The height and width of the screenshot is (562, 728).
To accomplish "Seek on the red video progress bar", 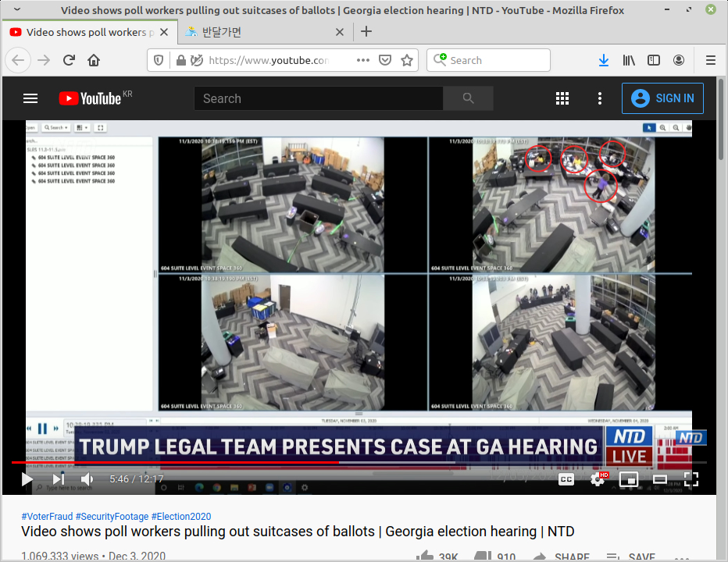I will [359, 462].
